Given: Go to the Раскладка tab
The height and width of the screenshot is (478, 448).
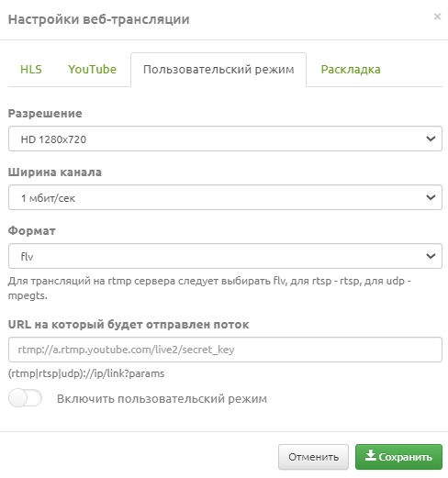Looking at the screenshot, I should (x=351, y=70).
